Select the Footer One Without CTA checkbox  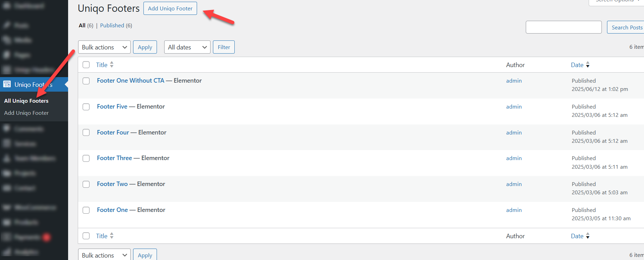[86, 81]
